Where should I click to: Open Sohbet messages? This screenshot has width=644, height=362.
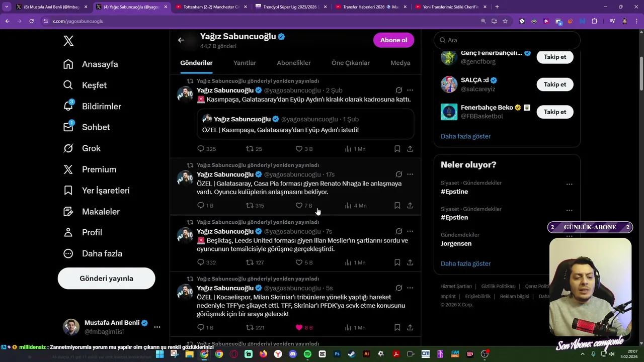click(87, 127)
